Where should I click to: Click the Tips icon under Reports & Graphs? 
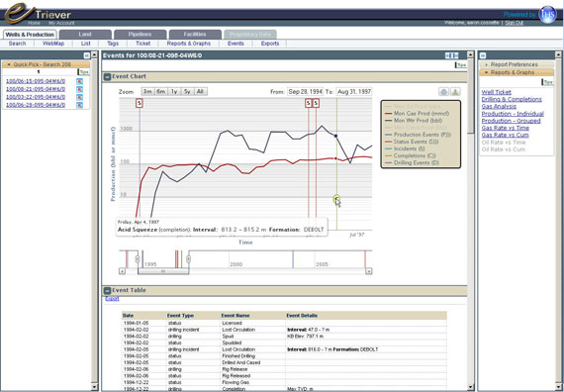[x=547, y=82]
